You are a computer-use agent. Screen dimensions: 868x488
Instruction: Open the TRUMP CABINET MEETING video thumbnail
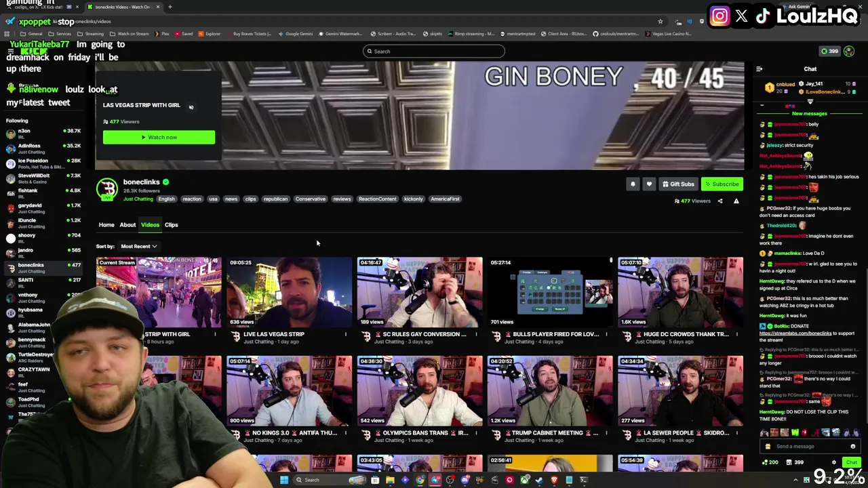click(550, 391)
